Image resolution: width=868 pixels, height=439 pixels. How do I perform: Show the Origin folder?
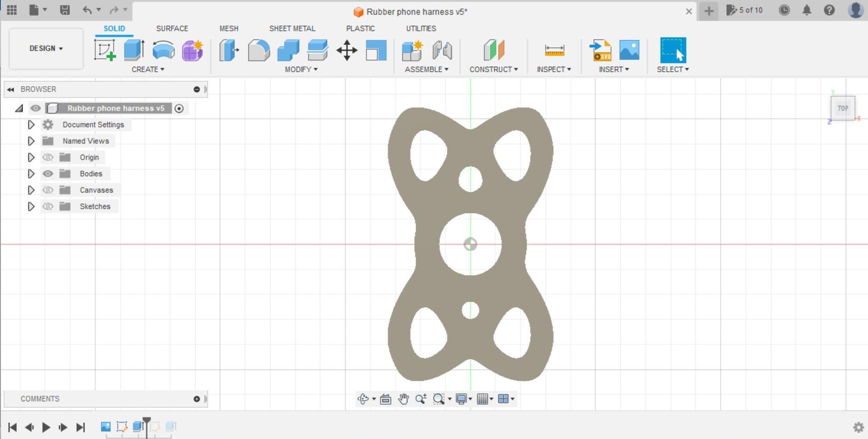48,157
